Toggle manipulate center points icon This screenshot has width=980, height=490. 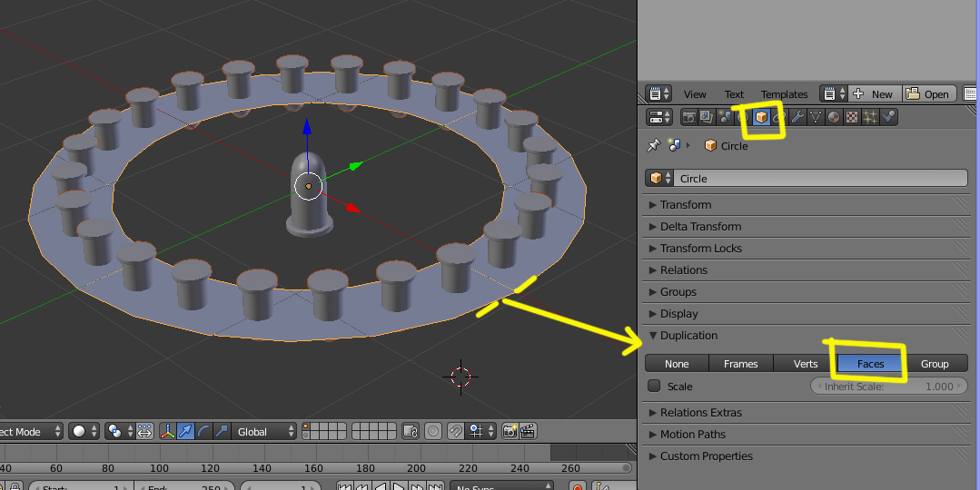(144, 431)
